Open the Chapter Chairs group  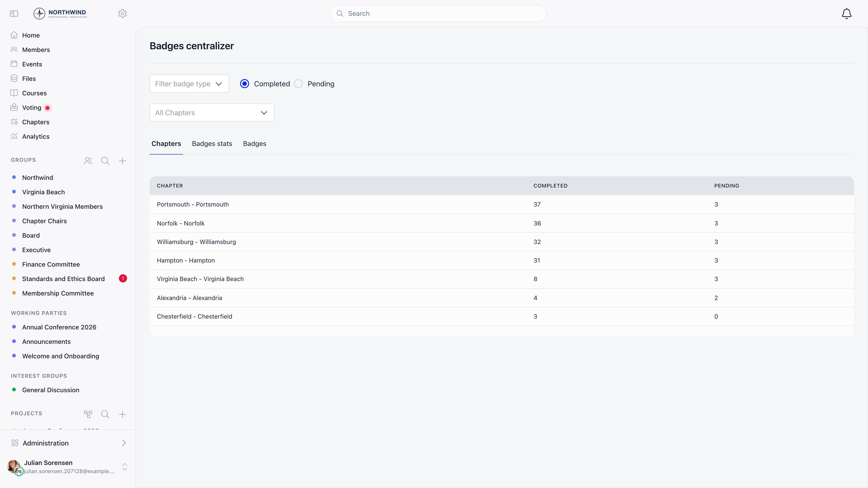tap(45, 221)
